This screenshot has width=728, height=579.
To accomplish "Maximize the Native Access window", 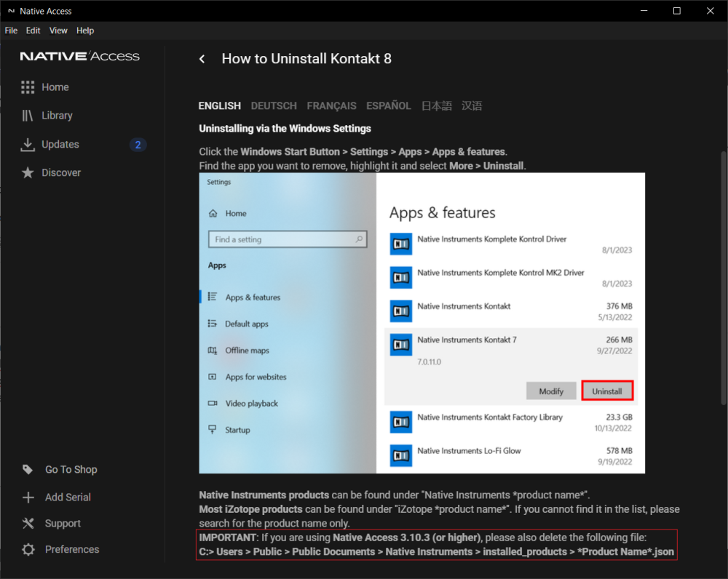I will point(676,11).
